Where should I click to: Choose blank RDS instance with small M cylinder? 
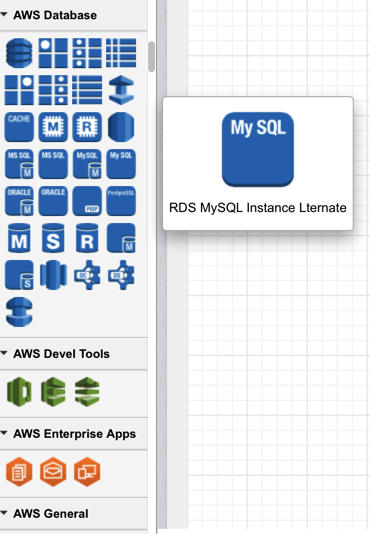click(121, 238)
